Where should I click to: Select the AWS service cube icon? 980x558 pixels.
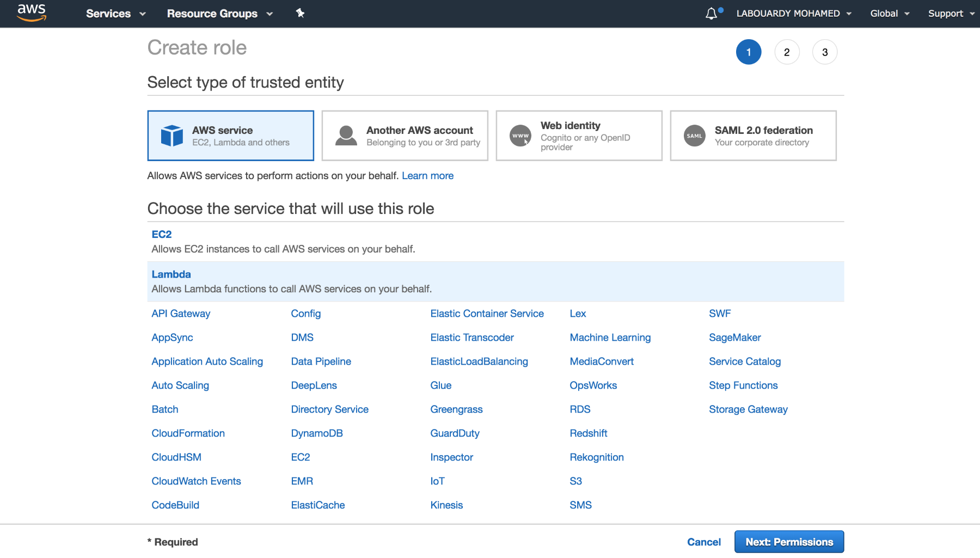click(172, 136)
